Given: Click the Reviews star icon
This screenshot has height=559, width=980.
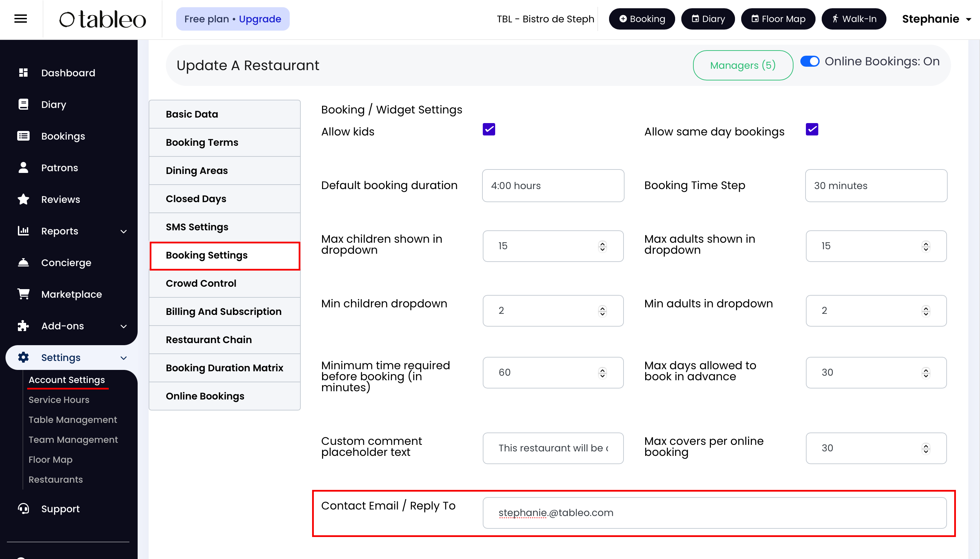Looking at the screenshot, I should (x=23, y=199).
